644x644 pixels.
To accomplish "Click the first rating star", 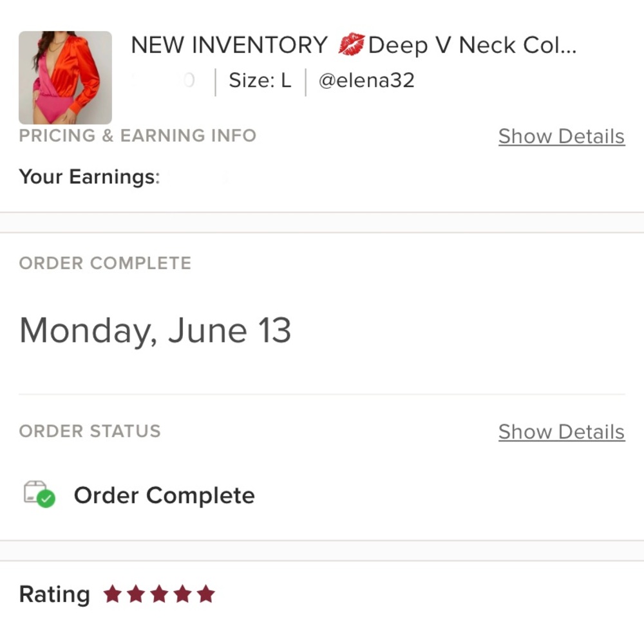I will tap(113, 594).
